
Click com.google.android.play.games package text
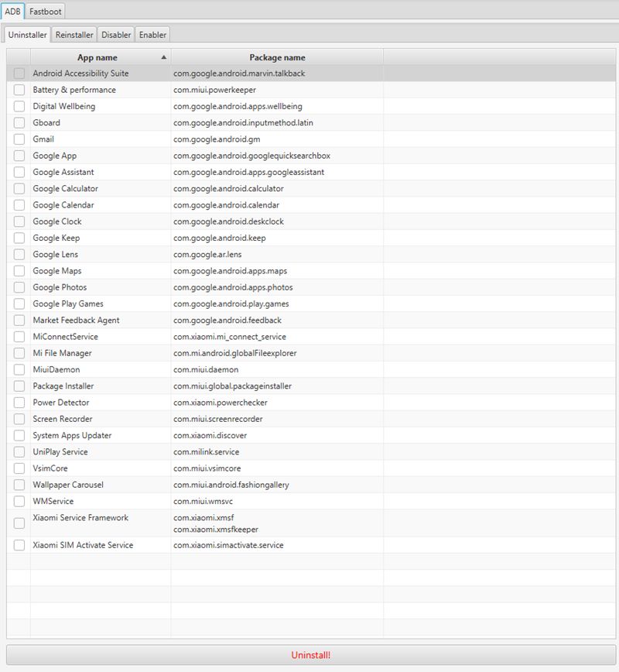[x=231, y=303]
